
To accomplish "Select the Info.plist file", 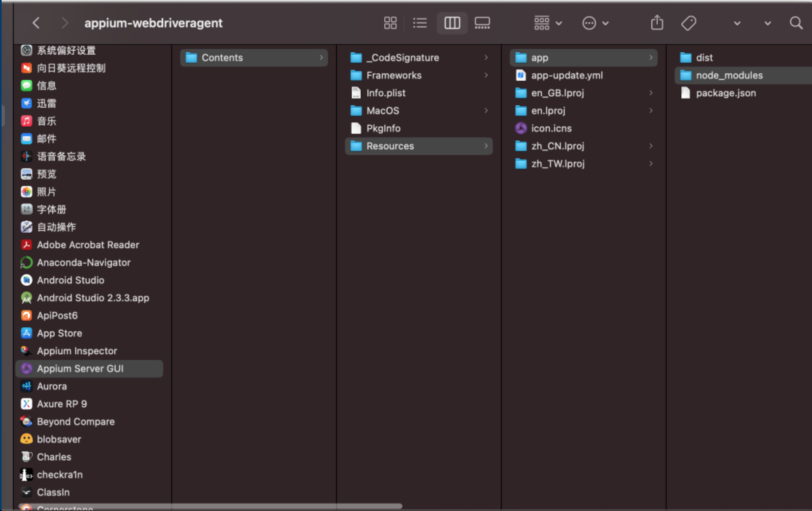I will pos(419,93).
